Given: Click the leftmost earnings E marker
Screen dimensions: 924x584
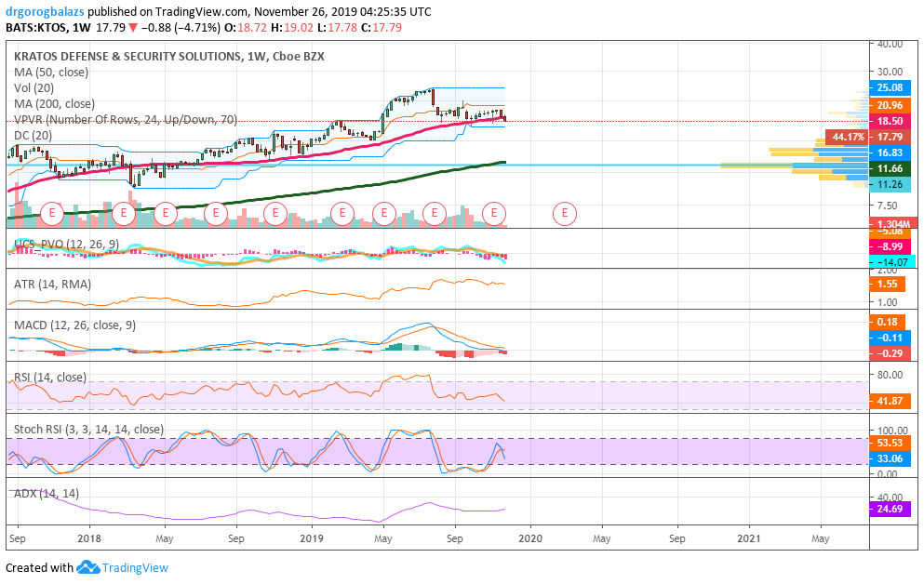Looking at the screenshot, I should coord(52,213).
